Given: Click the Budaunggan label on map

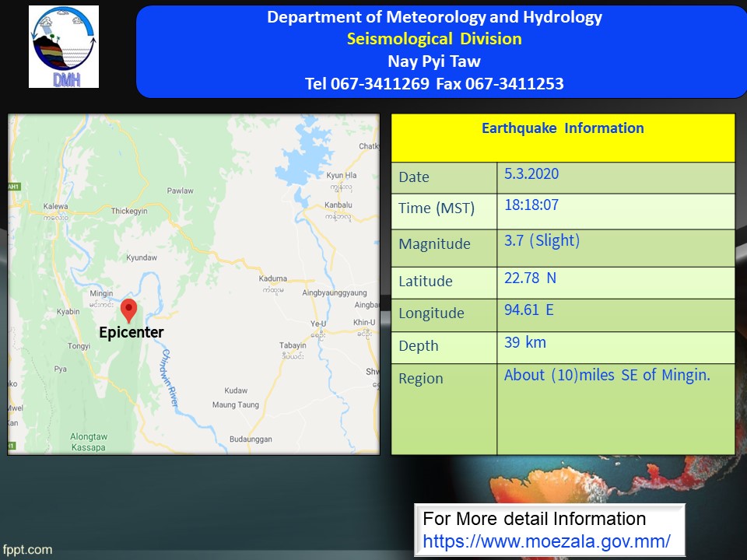Looking at the screenshot, I should pyautogui.click(x=251, y=439).
